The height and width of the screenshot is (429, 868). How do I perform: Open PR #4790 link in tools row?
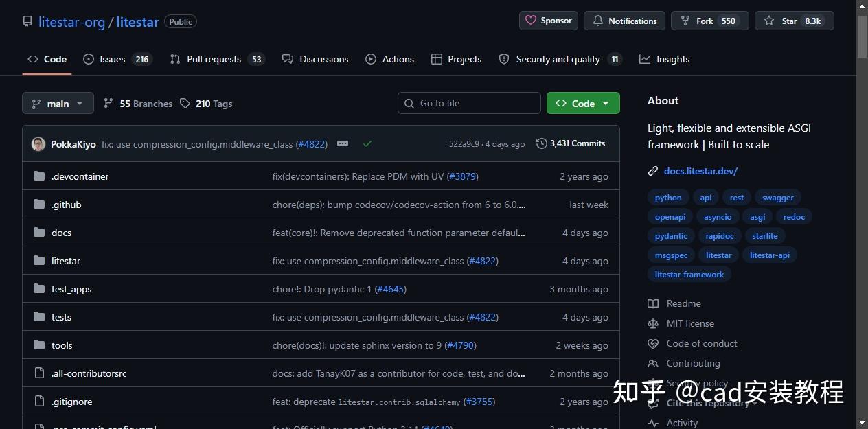(461, 345)
